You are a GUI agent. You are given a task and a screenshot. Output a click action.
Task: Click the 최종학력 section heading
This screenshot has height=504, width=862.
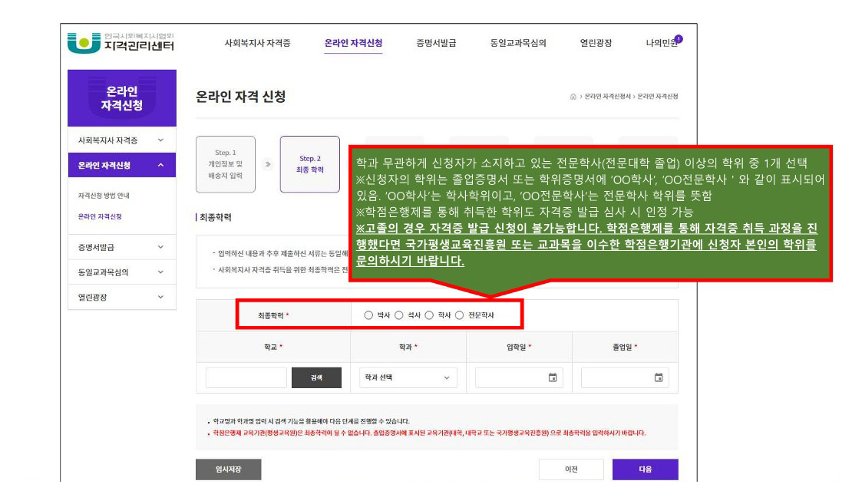point(216,218)
